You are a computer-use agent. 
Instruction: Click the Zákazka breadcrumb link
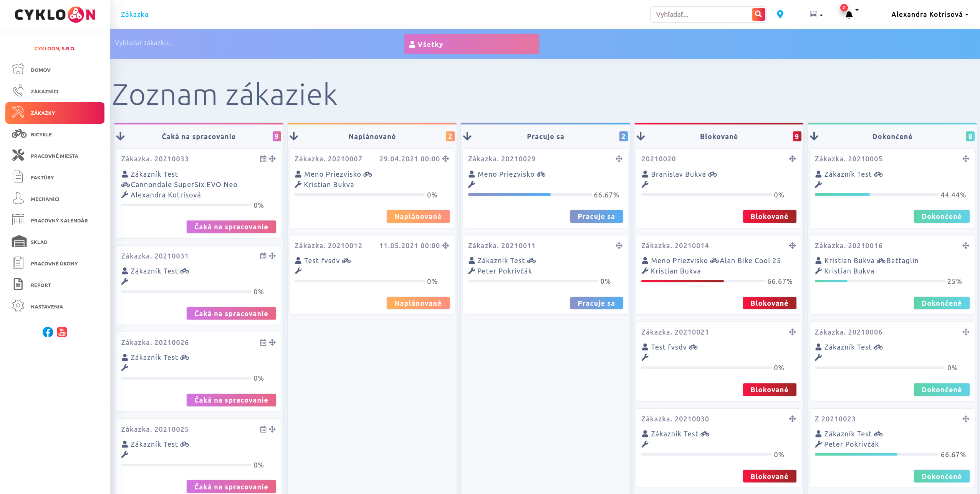[x=134, y=15]
